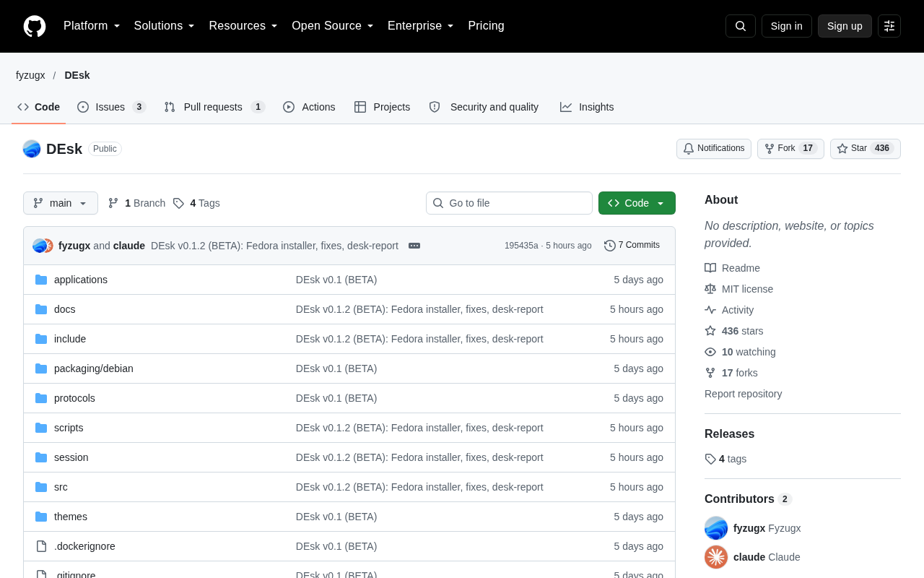Click the DEsk repository avatar icon

[32, 149]
